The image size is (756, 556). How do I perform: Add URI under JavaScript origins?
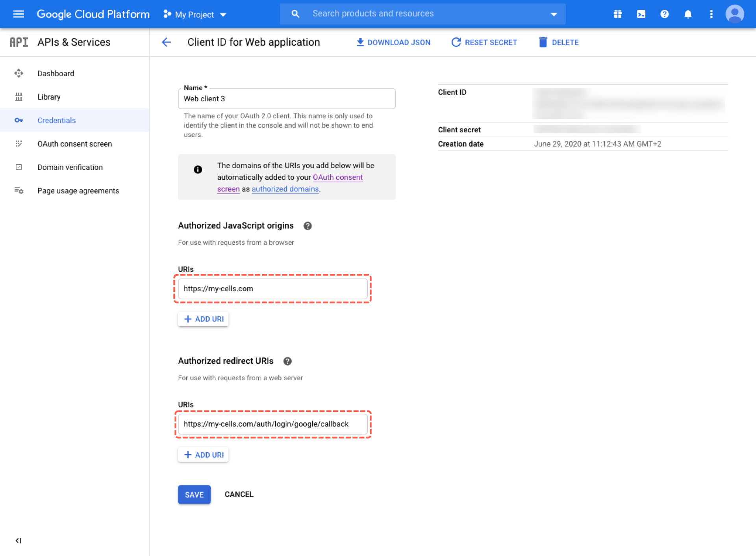coord(203,319)
